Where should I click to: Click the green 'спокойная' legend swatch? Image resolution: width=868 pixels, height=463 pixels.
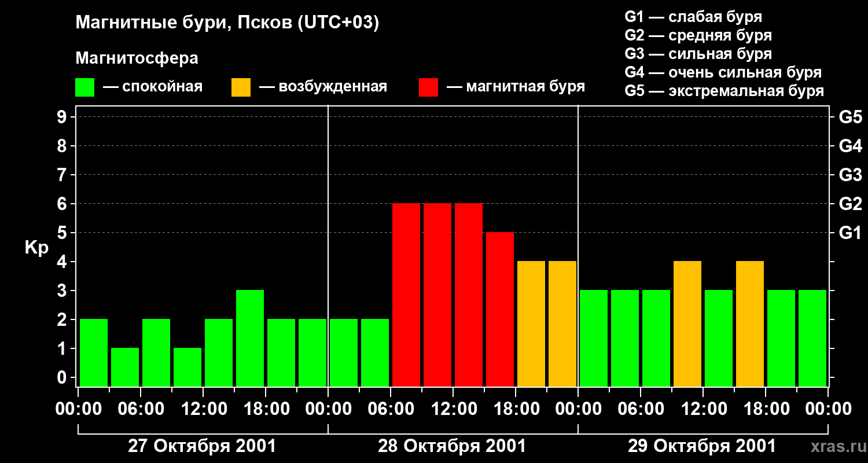(x=84, y=87)
